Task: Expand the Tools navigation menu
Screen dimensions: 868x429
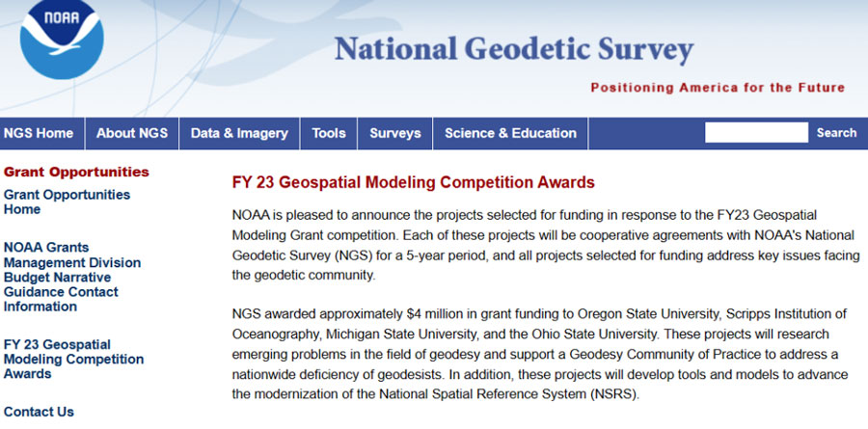Action: [x=329, y=133]
